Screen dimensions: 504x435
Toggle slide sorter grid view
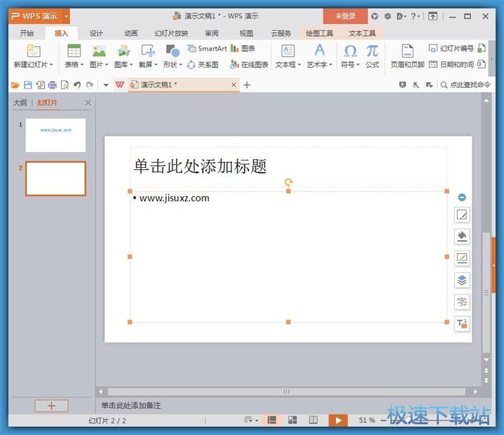click(x=292, y=420)
